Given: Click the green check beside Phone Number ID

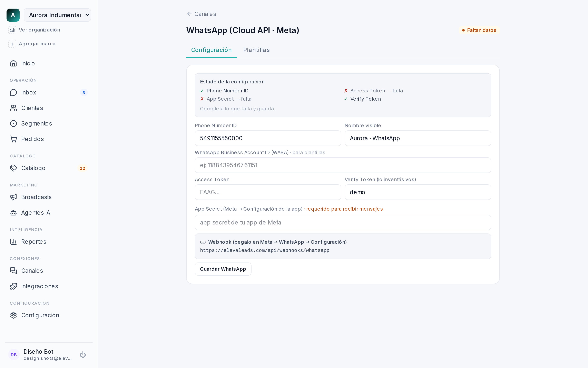Looking at the screenshot, I should [202, 91].
